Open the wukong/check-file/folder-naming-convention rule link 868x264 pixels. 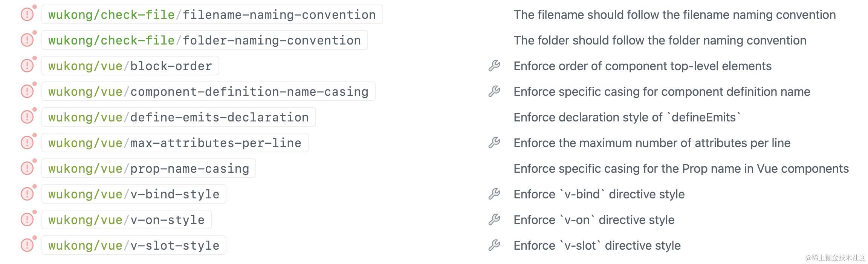204,40
